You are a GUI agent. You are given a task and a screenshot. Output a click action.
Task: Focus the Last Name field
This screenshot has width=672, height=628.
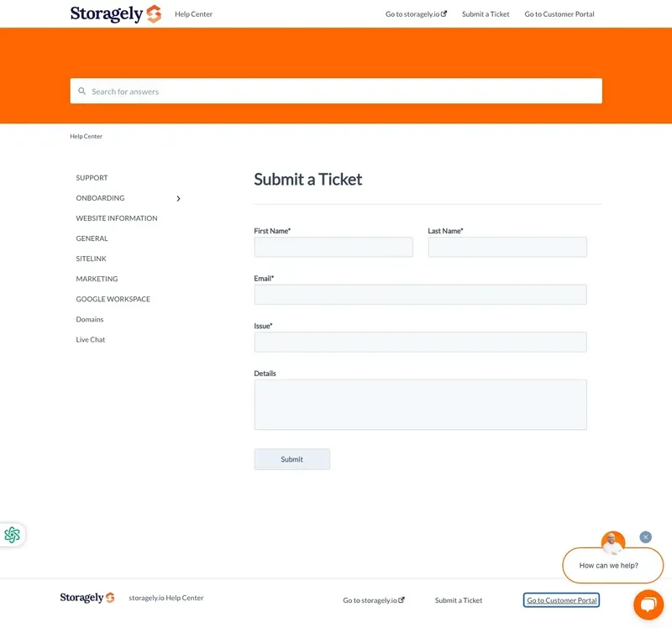[507, 247]
